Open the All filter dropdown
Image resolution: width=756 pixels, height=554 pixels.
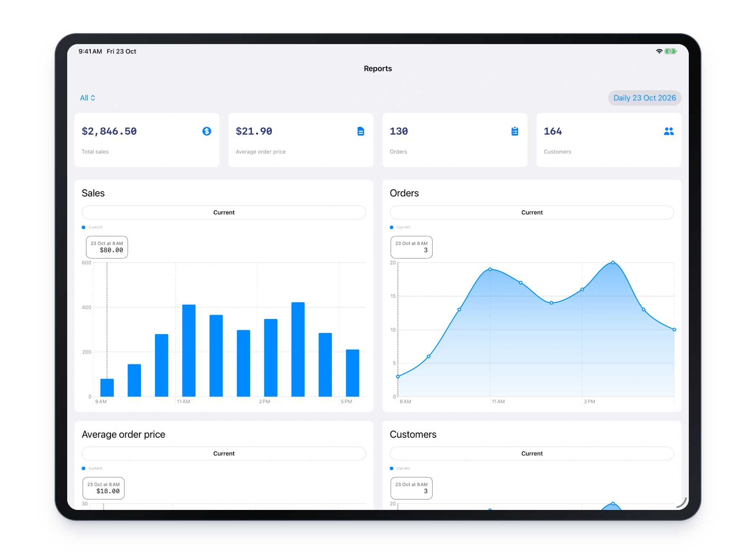tap(87, 98)
